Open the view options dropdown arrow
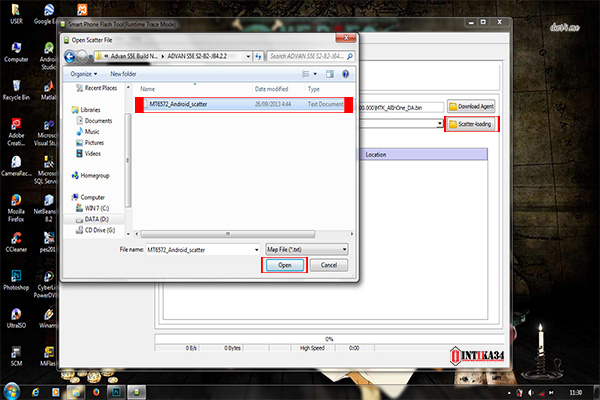 point(315,74)
